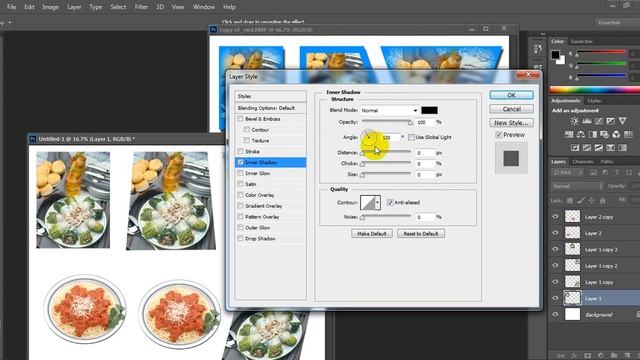Screen dimensions: 640x360
Task: Filter layers list for shape layers
Action: [629, 173]
